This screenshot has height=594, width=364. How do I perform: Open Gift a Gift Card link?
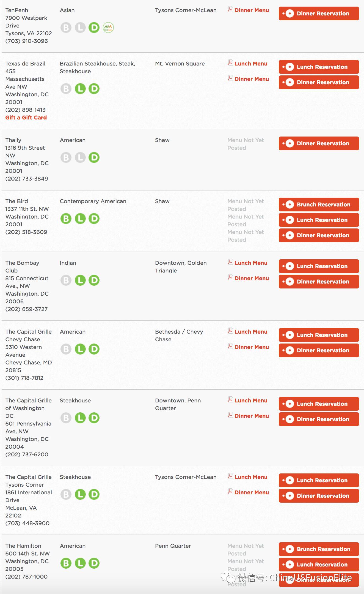[26, 118]
